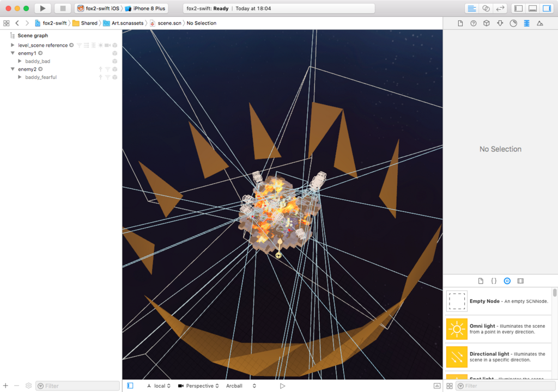
Task: Show the code snippet library
Action: [x=494, y=281]
